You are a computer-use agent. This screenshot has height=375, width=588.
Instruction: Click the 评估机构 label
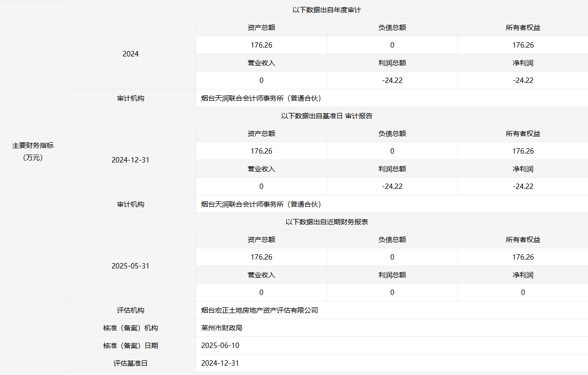click(130, 310)
